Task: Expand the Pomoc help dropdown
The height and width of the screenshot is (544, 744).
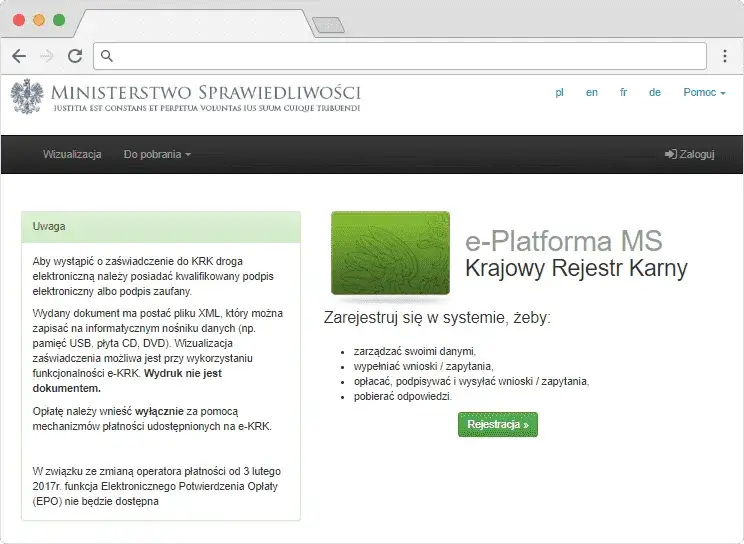Action: pos(704,92)
